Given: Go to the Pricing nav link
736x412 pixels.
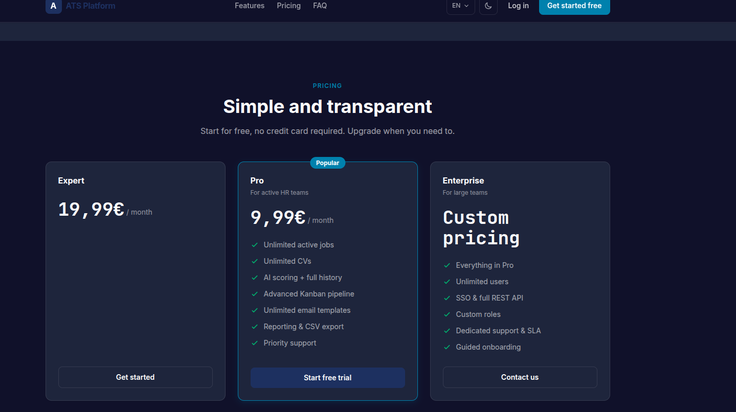Looking at the screenshot, I should (x=289, y=6).
